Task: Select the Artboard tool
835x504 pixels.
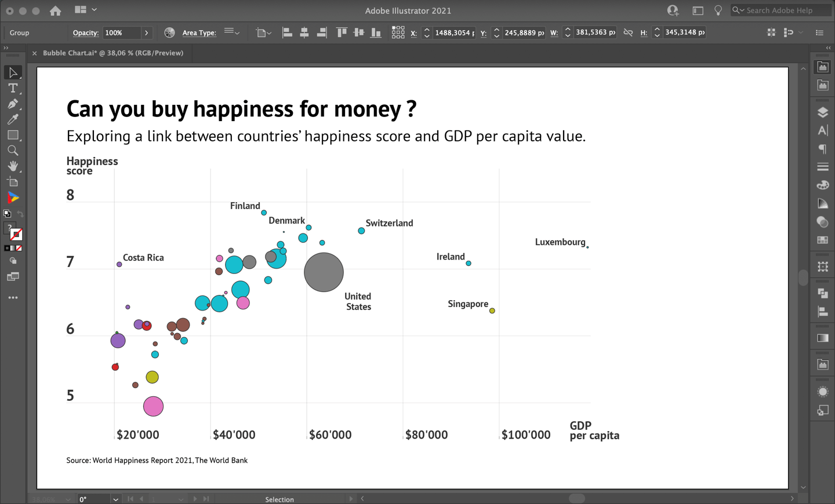Action: coord(13,181)
